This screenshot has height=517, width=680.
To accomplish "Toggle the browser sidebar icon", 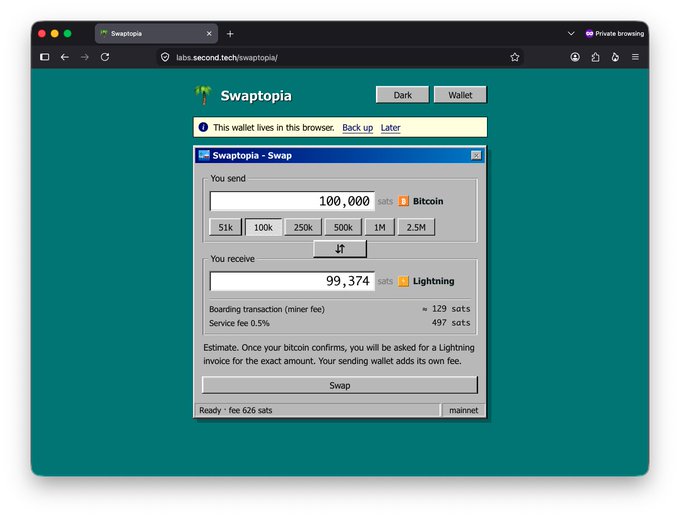I will pos(45,57).
